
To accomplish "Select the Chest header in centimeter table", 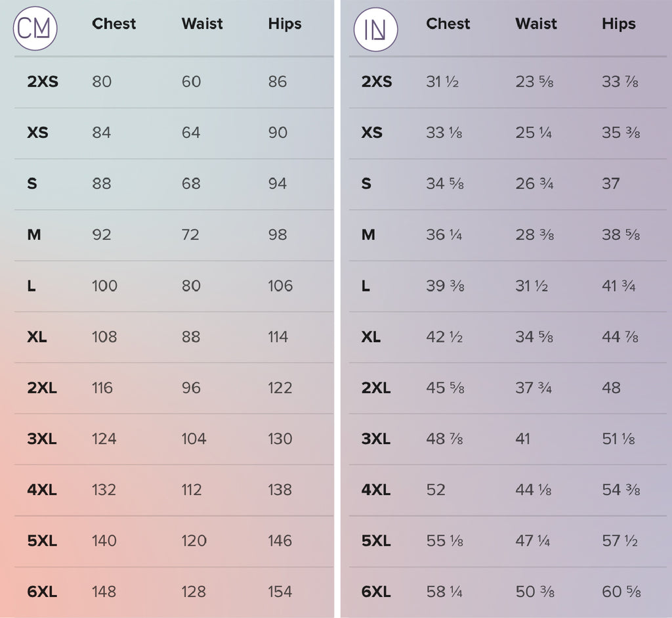I will point(114,24).
